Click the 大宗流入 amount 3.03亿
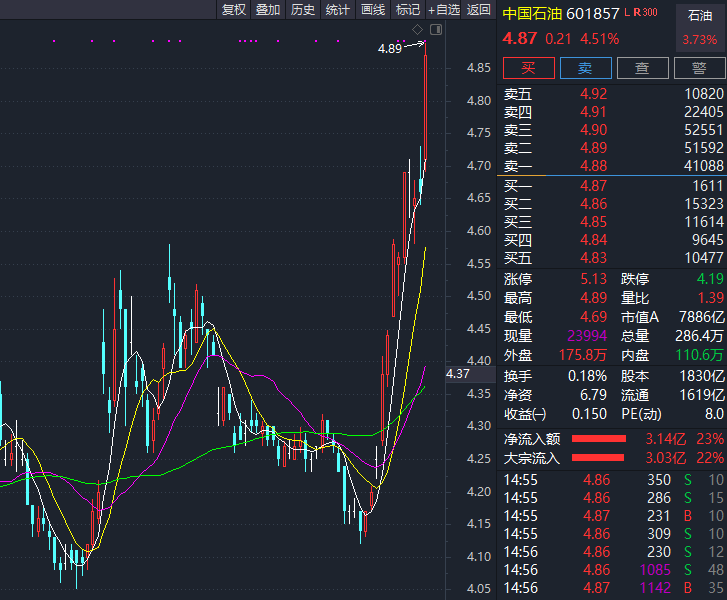 click(x=666, y=459)
